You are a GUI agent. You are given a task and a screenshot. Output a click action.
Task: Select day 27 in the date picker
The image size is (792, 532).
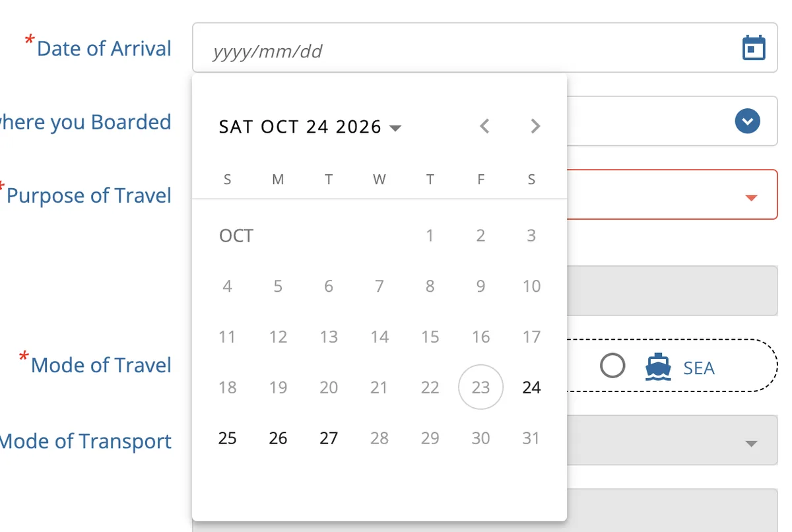[329, 438]
